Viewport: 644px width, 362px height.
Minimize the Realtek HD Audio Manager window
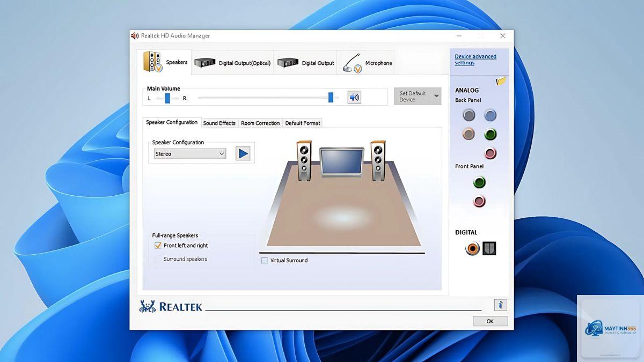coord(459,36)
